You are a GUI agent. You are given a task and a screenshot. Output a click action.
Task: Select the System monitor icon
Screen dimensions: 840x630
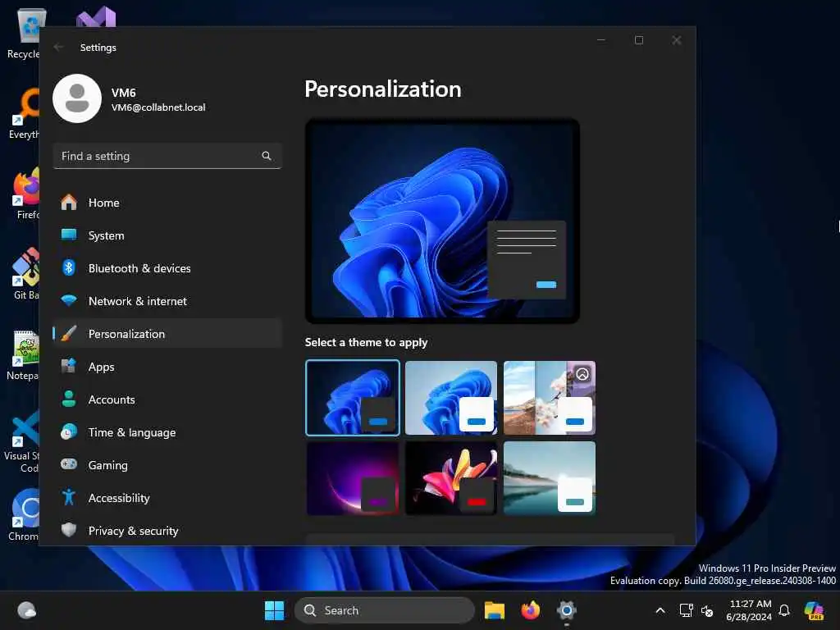pyautogui.click(x=69, y=235)
